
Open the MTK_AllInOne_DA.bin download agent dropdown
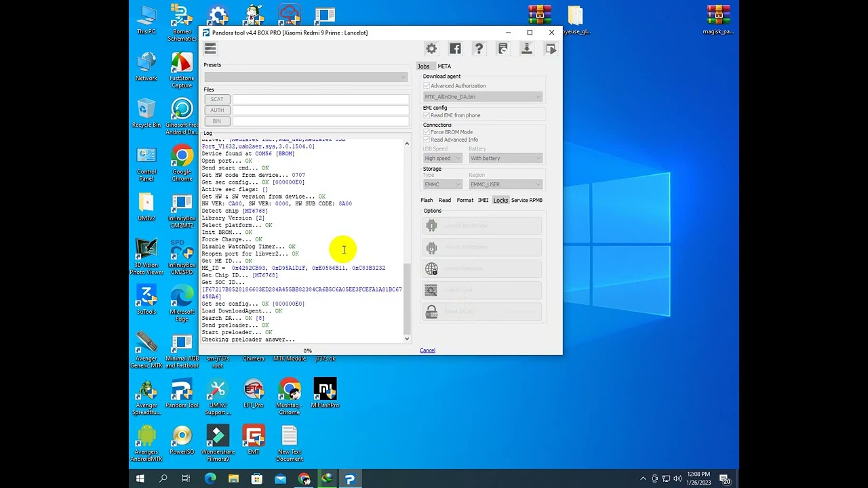[x=483, y=97]
